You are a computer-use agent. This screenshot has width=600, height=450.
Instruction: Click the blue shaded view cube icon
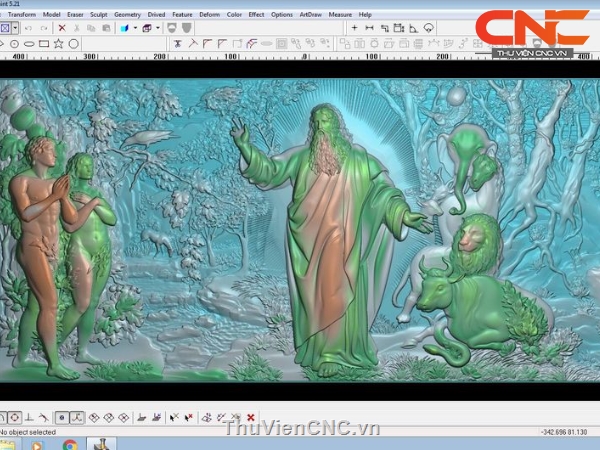[x=124, y=28]
